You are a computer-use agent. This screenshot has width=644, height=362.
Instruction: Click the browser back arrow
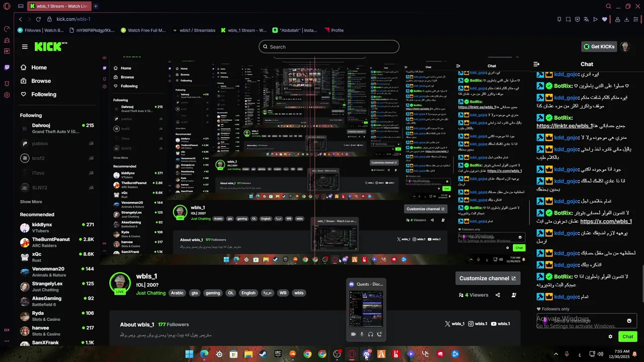tap(20, 19)
